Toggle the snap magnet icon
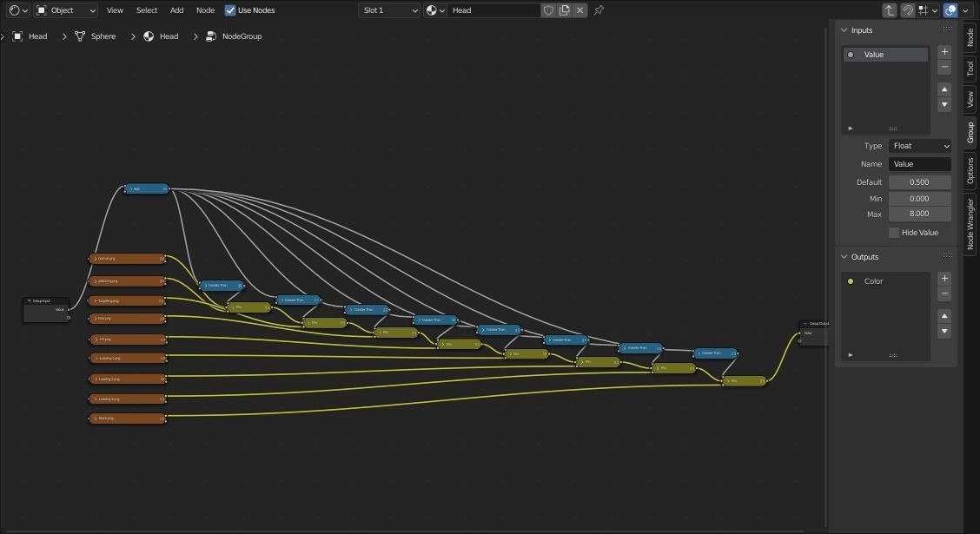Image resolution: width=980 pixels, height=534 pixels. [908, 10]
